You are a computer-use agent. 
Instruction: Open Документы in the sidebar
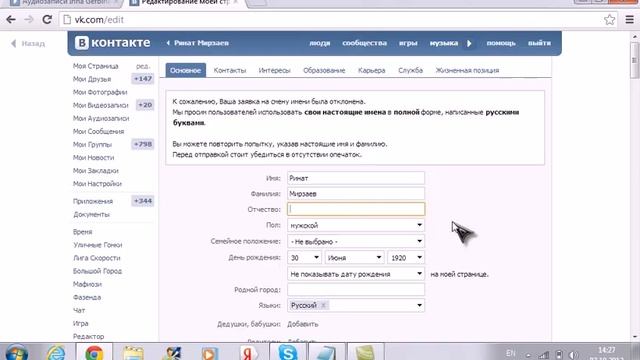[x=91, y=214]
